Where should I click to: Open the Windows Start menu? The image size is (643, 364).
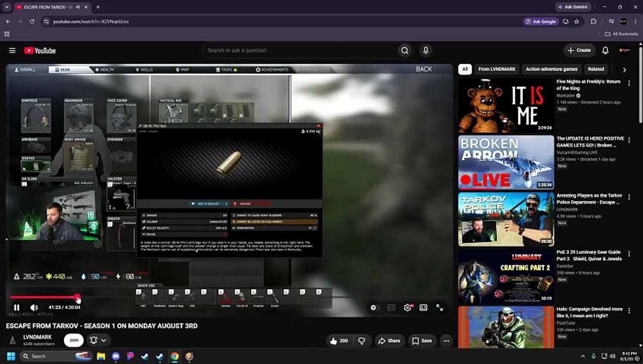coord(11,356)
